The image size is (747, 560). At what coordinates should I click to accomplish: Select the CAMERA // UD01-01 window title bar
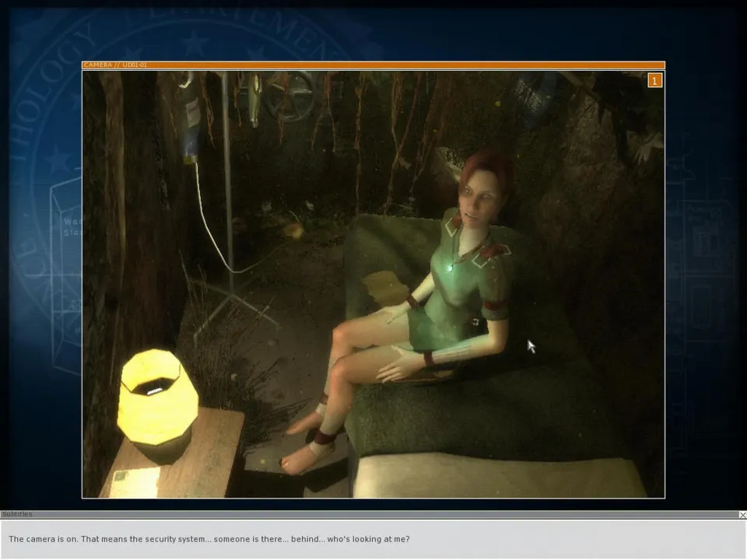point(373,65)
